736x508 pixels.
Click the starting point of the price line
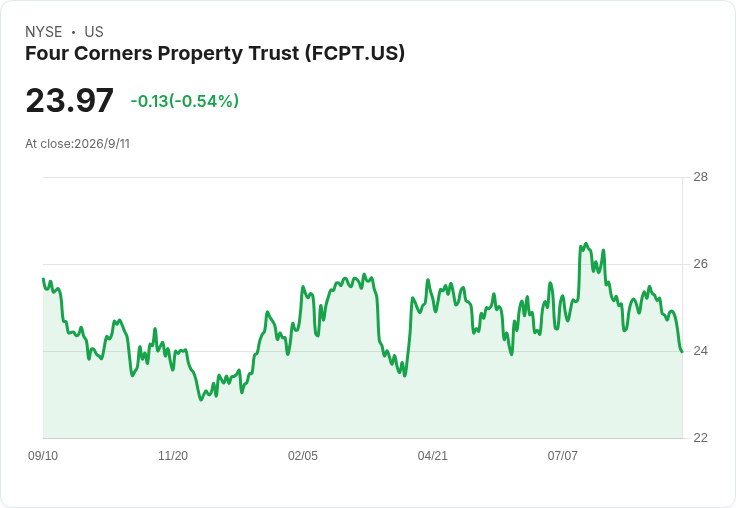point(43,279)
